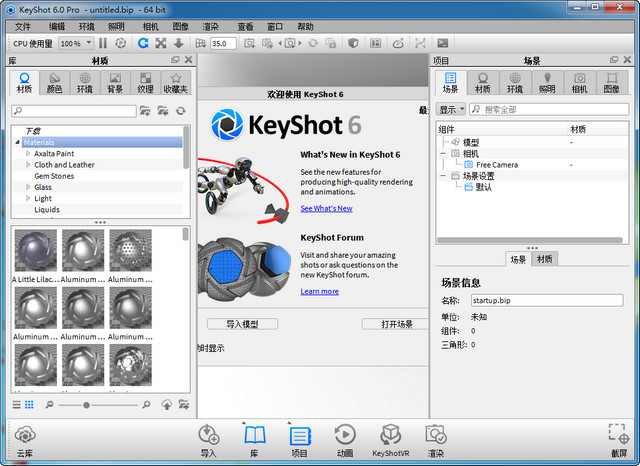640x466 pixels.
Task: Open the Cloud Library (云库) icon
Action: 25,437
